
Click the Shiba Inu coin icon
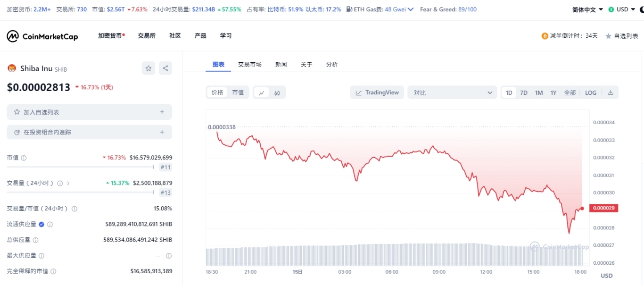[x=12, y=68]
